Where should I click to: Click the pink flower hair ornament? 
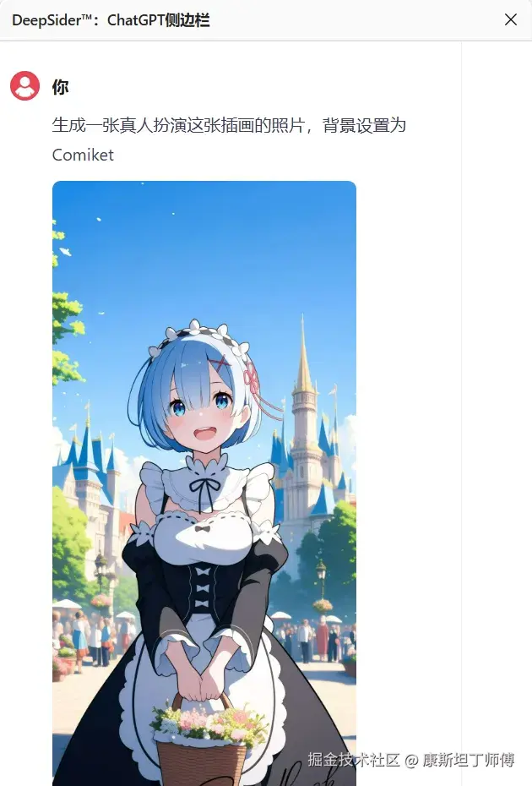tap(251, 379)
